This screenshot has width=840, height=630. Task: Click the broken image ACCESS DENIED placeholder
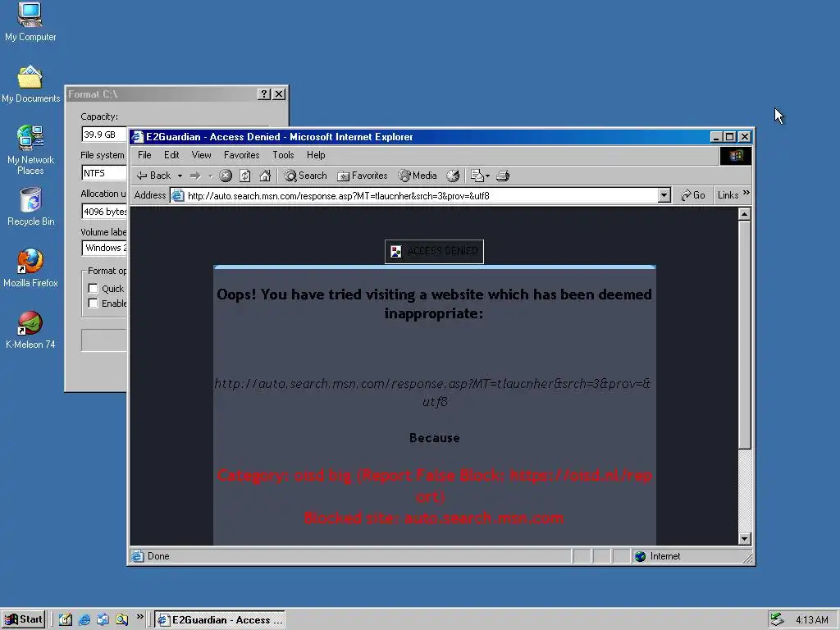tap(434, 251)
